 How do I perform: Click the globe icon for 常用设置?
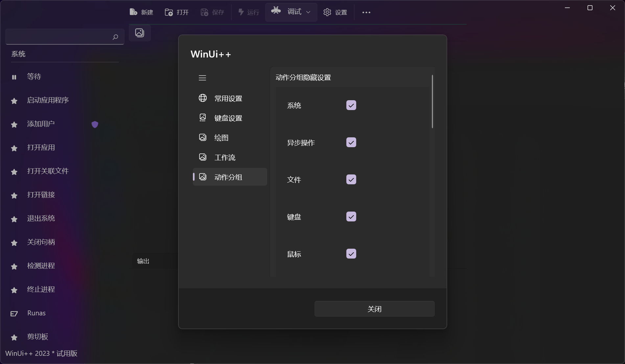[x=203, y=98]
